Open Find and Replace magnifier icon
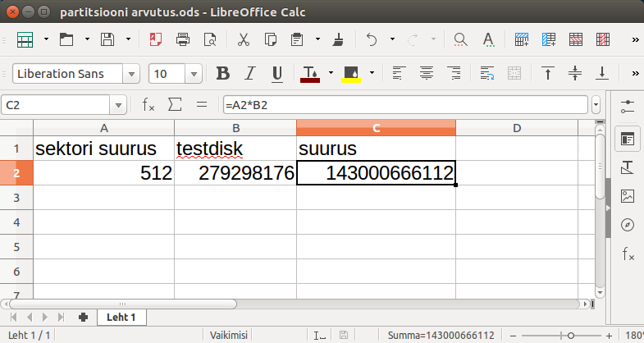The height and width of the screenshot is (343, 644). [460, 39]
